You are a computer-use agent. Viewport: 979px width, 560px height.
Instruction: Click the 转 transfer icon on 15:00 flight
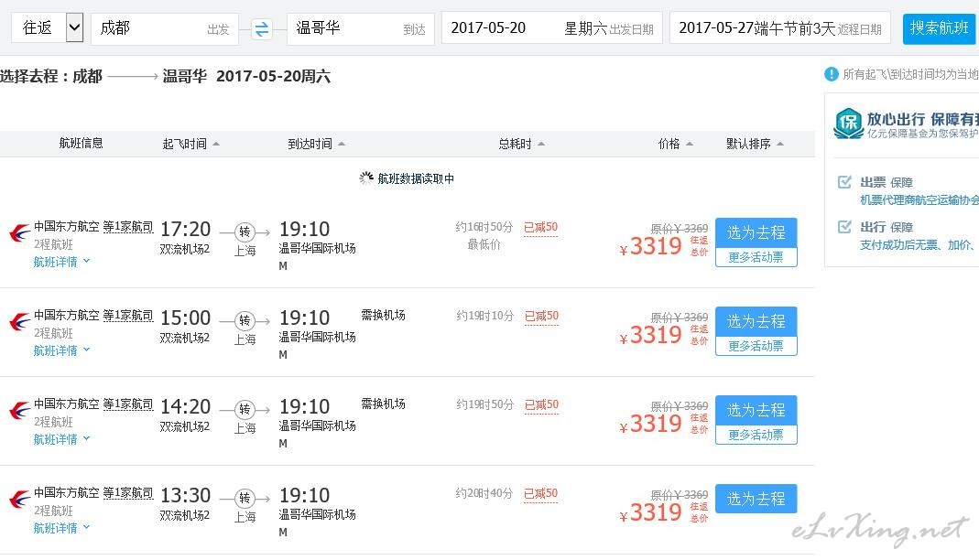pos(245,320)
